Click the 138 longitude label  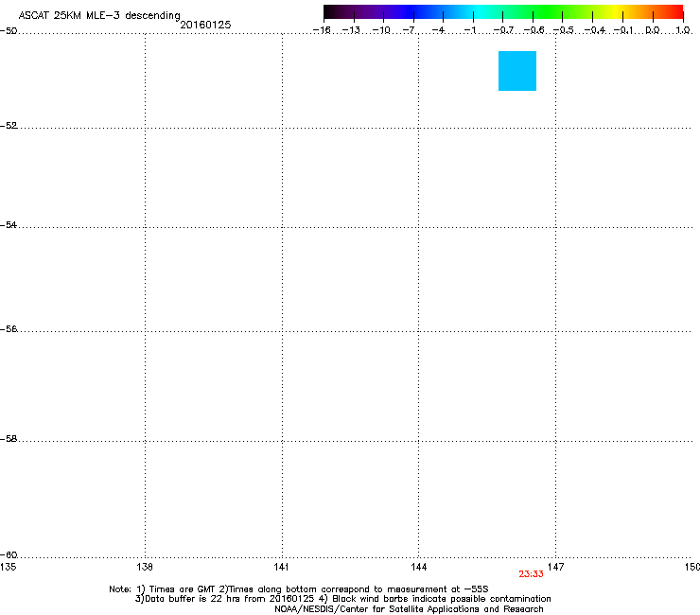145,567
